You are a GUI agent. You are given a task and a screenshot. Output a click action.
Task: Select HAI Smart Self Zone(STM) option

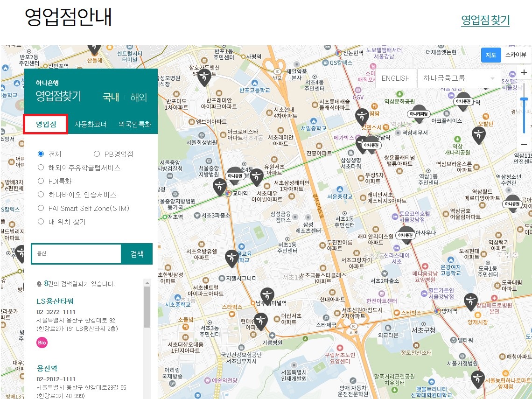coord(41,208)
